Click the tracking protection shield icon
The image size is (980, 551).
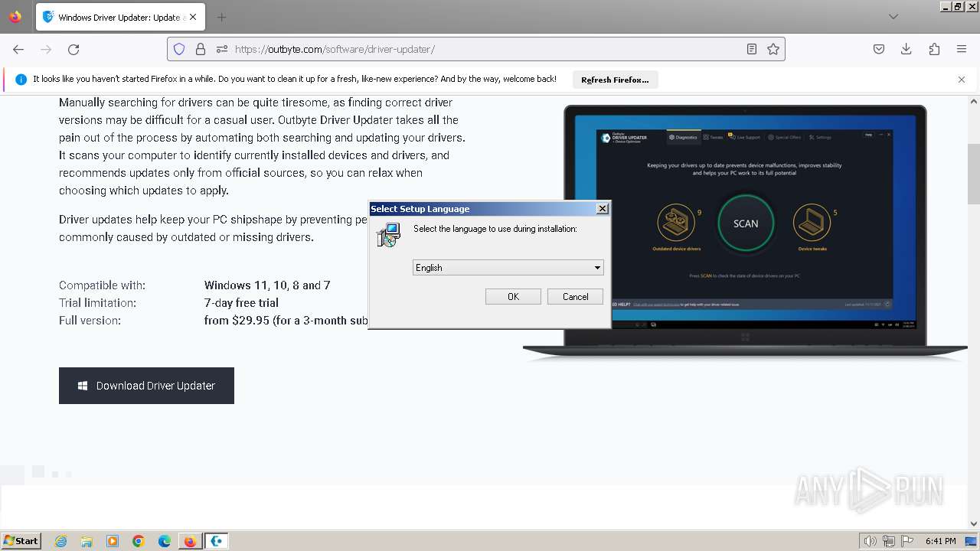coord(179,49)
